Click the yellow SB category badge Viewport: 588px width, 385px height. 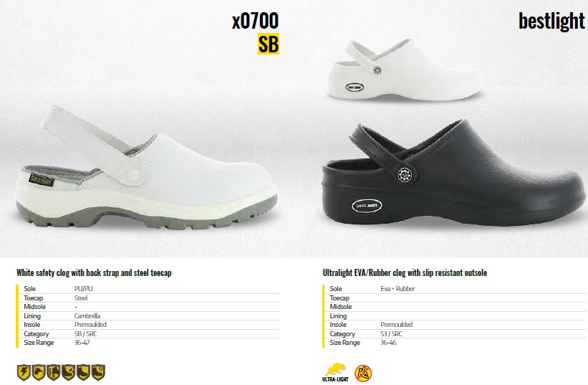[x=269, y=44]
